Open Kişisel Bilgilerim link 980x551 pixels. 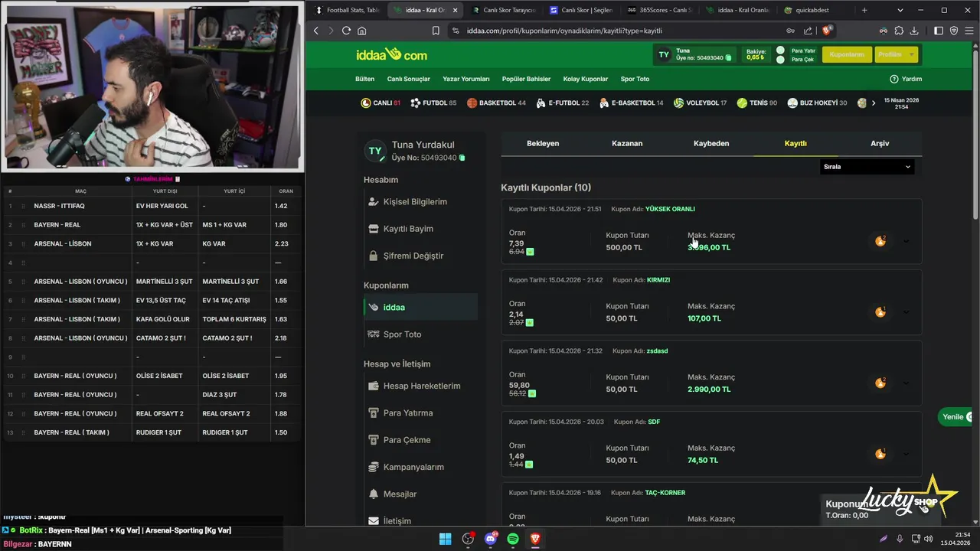click(415, 201)
